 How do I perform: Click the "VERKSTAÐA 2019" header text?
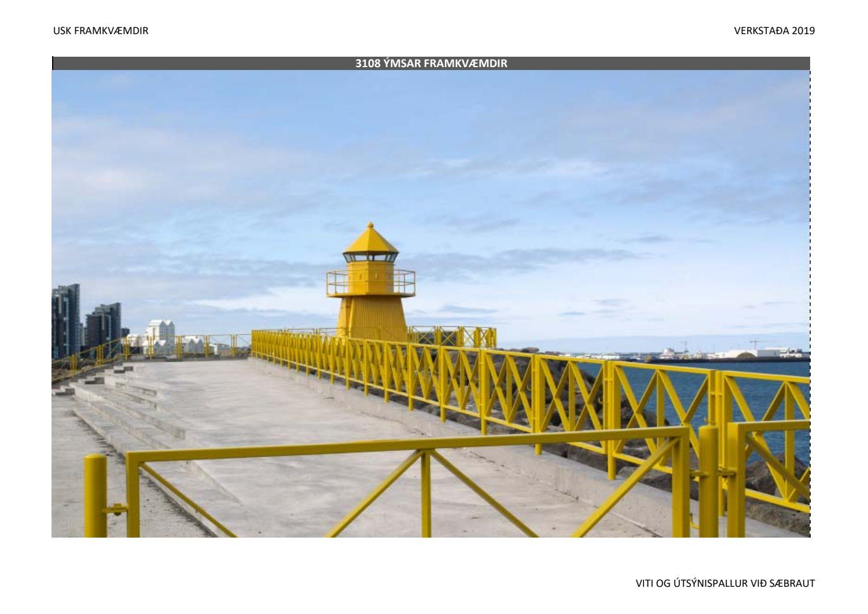pyautogui.click(x=774, y=31)
